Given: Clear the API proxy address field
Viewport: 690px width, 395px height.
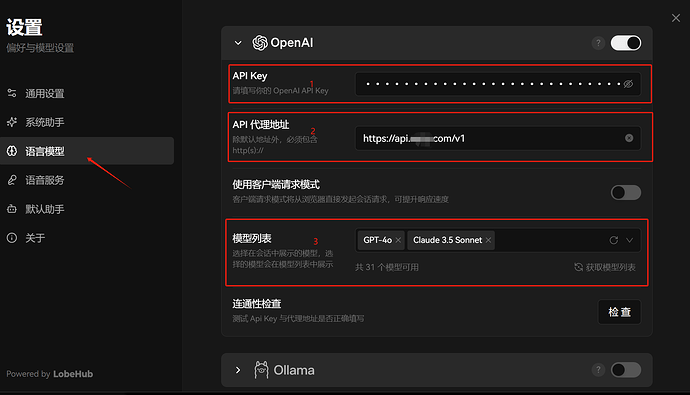Looking at the screenshot, I should pyautogui.click(x=629, y=138).
